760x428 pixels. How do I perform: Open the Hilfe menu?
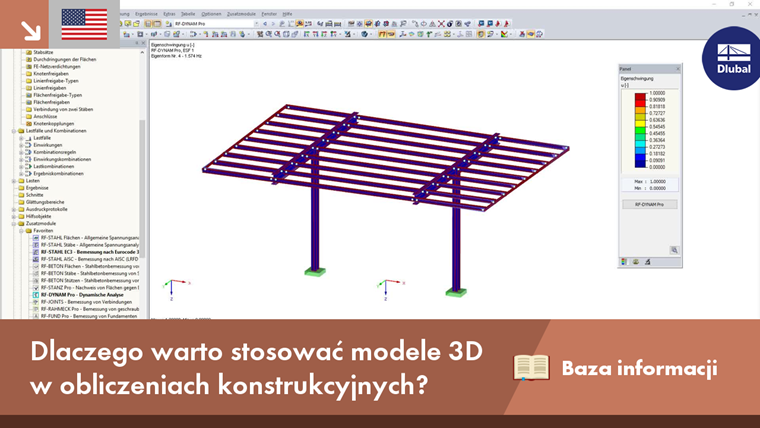[x=287, y=14]
